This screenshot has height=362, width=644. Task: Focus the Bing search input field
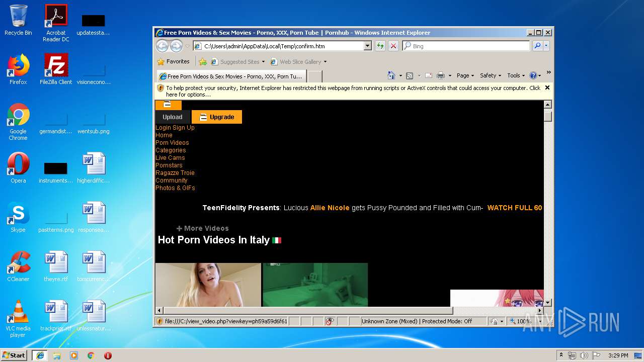click(x=466, y=46)
